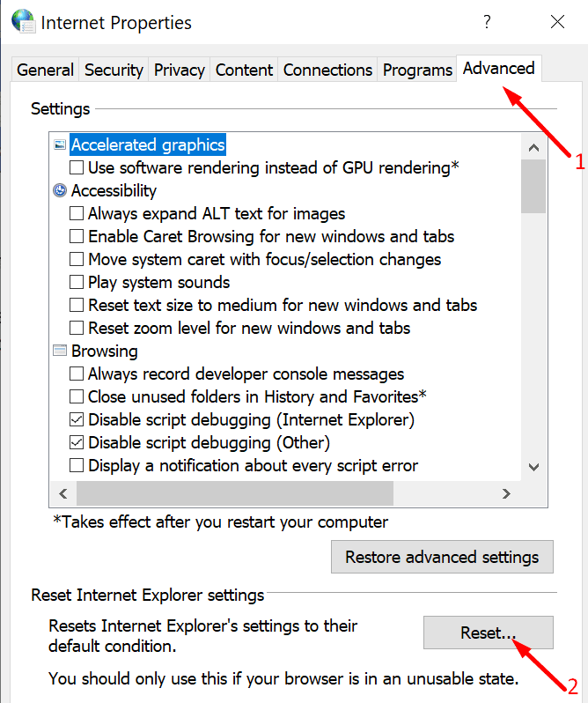Click the Internet Properties globe icon

tap(24, 21)
